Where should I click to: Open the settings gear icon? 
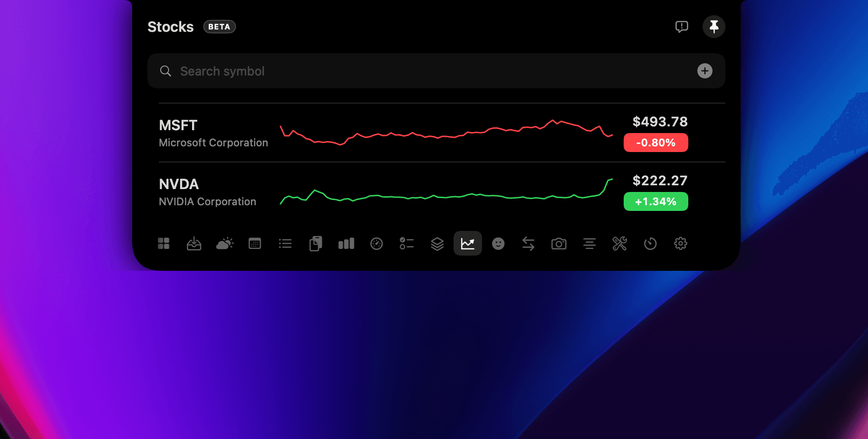(x=681, y=244)
